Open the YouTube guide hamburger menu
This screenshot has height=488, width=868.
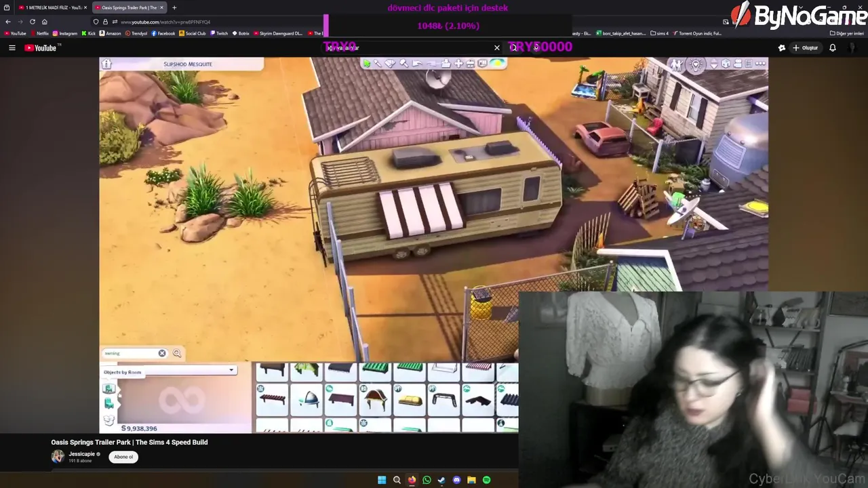(12, 48)
